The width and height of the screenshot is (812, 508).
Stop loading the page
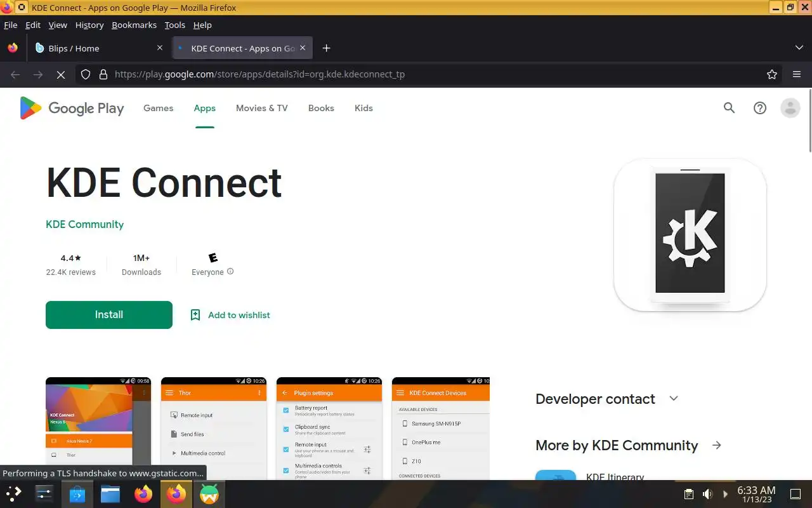click(61, 74)
